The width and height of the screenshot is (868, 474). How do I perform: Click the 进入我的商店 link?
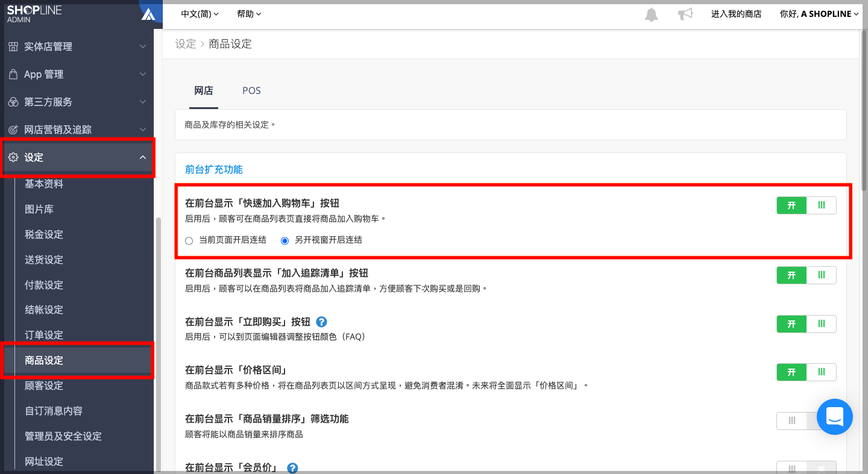point(737,14)
